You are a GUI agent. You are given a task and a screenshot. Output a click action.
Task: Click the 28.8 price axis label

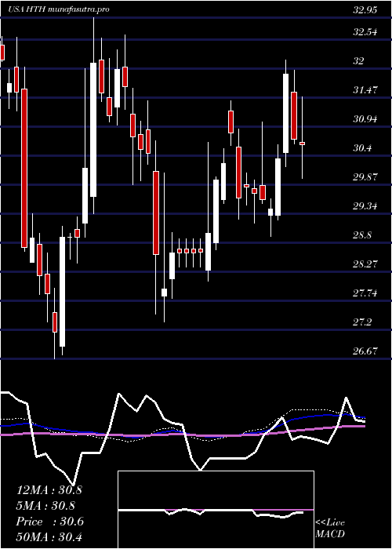coord(362,235)
